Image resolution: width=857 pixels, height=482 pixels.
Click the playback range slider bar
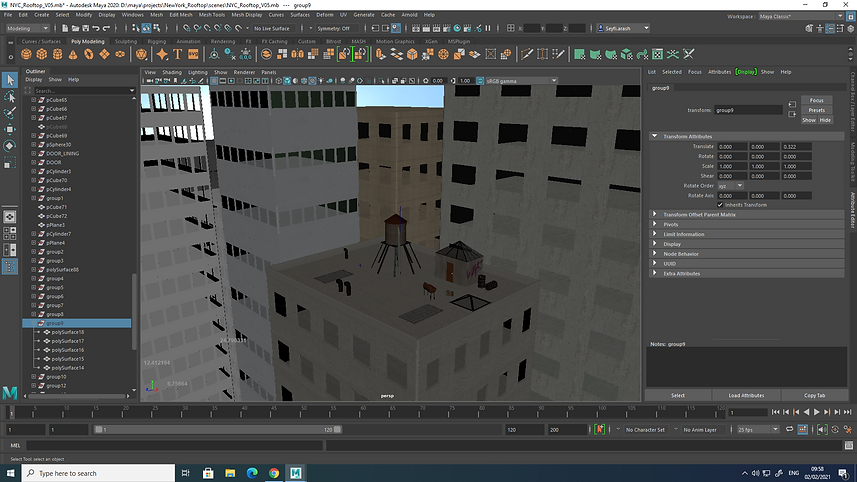pos(218,430)
